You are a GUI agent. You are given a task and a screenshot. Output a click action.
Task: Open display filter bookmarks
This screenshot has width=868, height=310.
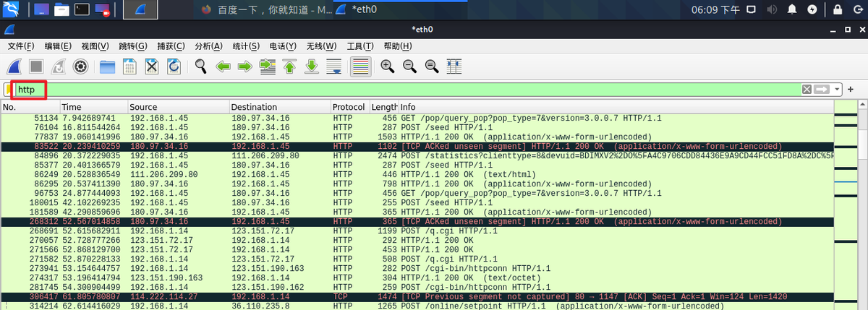[x=9, y=90]
